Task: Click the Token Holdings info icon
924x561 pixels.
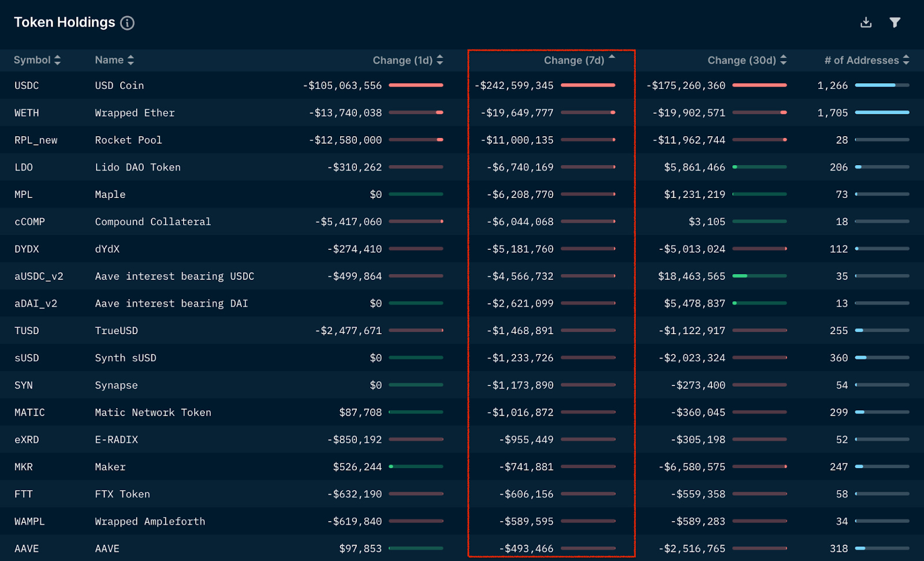Action: point(127,23)
